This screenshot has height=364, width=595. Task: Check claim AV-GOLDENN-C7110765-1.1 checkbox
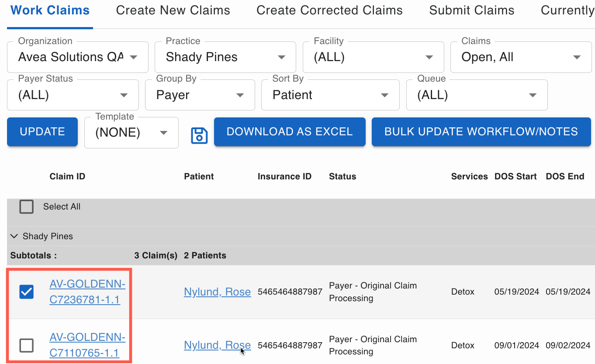pyautogui.click(x=27, y=345)
